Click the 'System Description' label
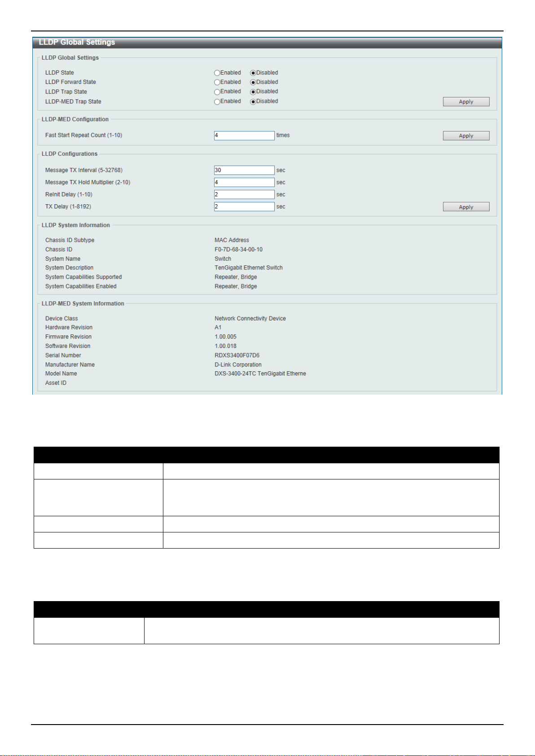 (x=69, y=268)
